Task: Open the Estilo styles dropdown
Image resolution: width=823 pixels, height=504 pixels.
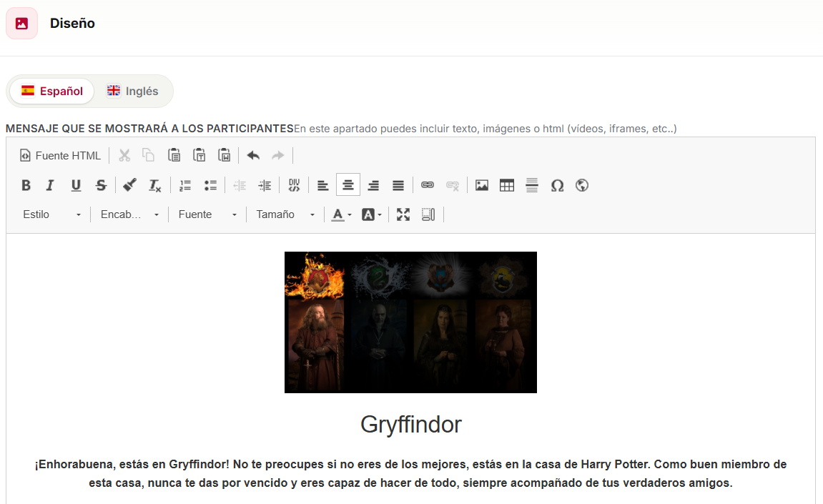Action: [x=51, y=214]
